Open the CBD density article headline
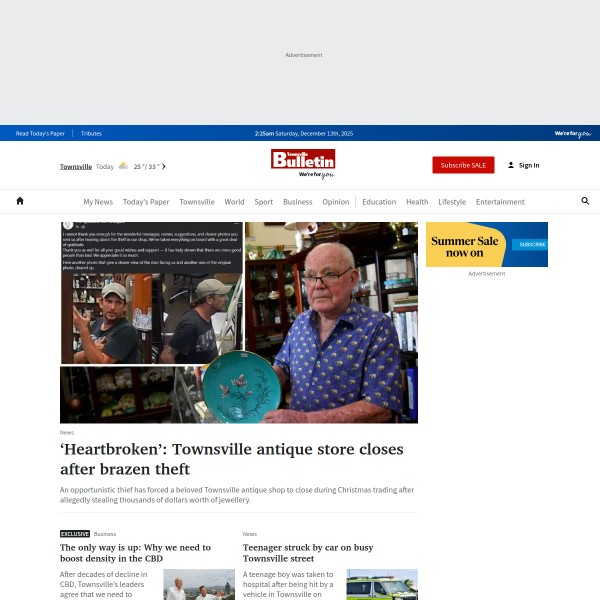 135,553
